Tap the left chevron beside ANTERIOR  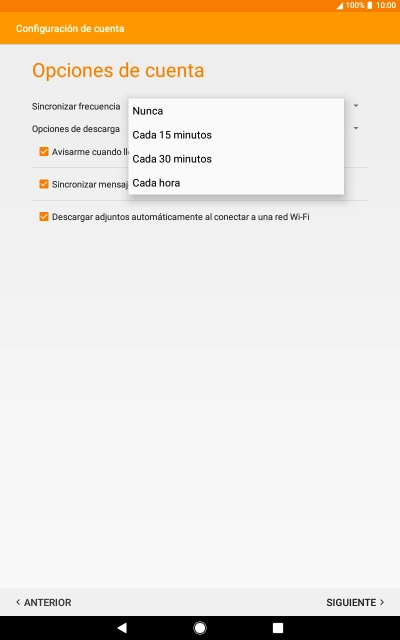tap(18, 602)
